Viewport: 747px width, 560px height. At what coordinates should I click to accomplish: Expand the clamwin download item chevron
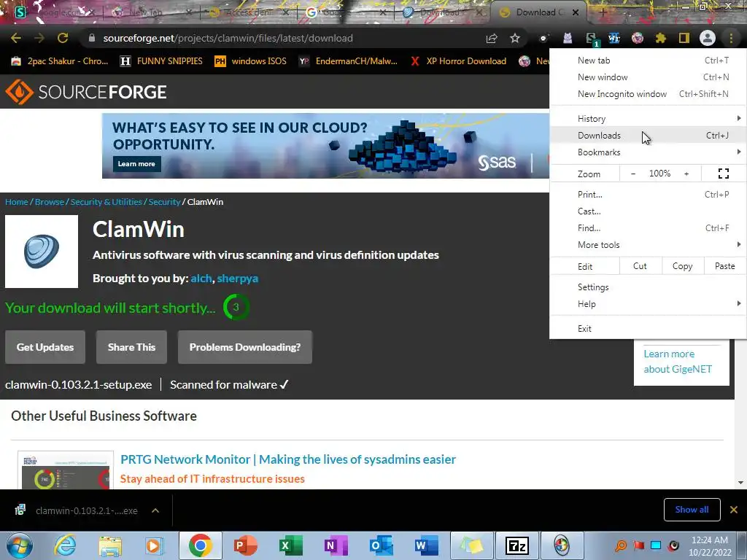(x=155, y=510)
